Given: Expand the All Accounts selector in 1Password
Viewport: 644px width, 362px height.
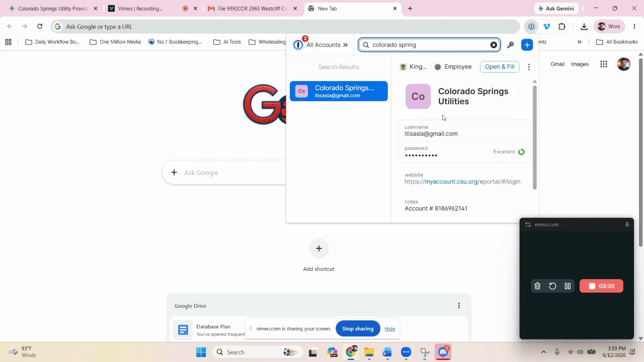Looking at the screenshot, I should coord(321,45).
